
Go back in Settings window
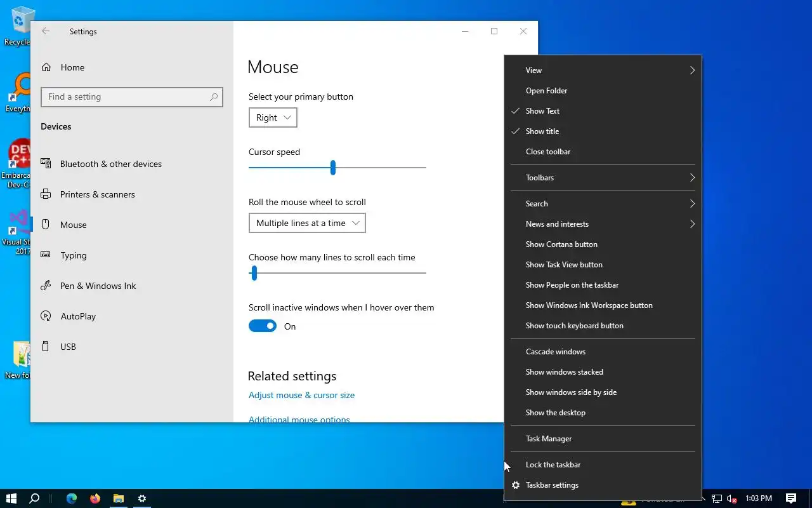coord(46,31)
